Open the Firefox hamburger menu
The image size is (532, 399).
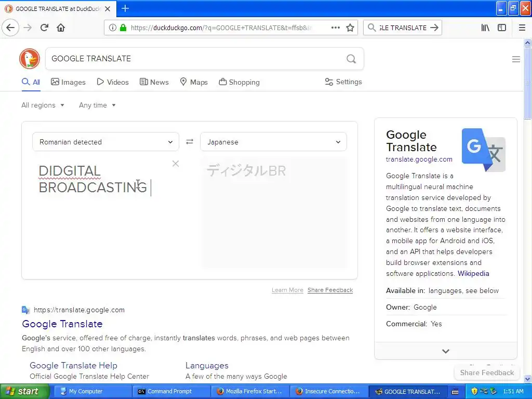coord(522,28)
